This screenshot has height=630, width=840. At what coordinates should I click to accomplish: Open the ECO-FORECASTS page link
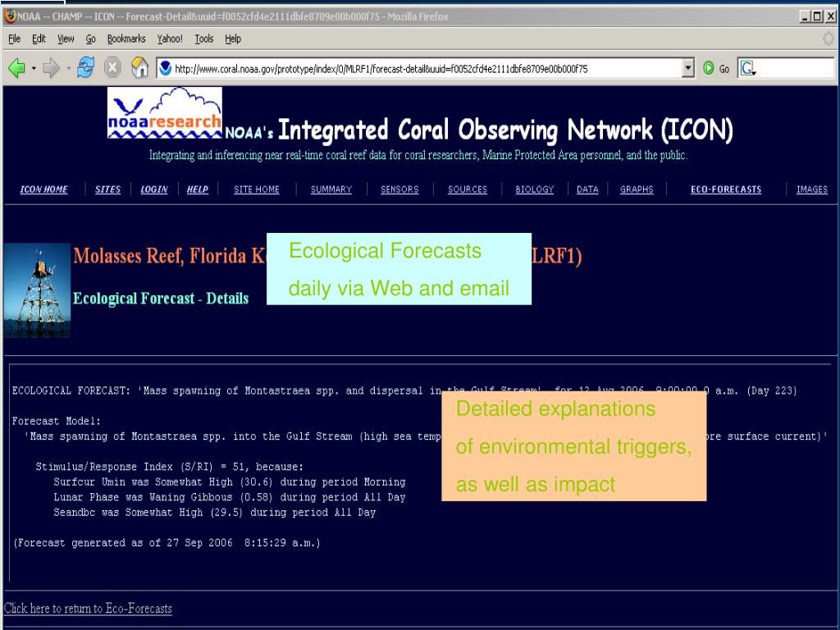(x=726, y=189)
